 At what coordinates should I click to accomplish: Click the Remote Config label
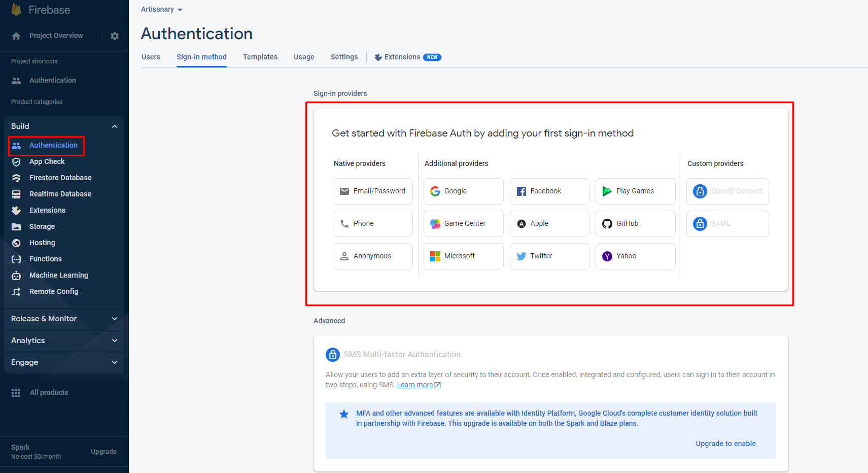(54, 291)
